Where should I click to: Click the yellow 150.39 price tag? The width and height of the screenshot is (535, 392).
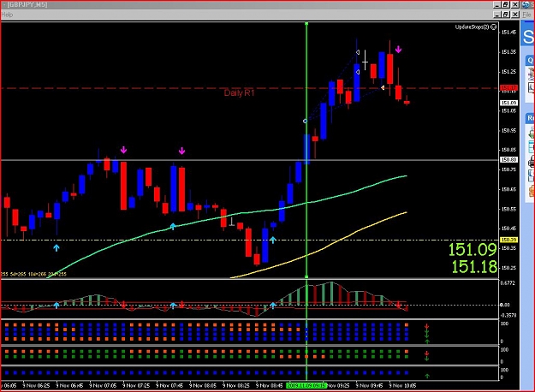click(x=508, y=240)
